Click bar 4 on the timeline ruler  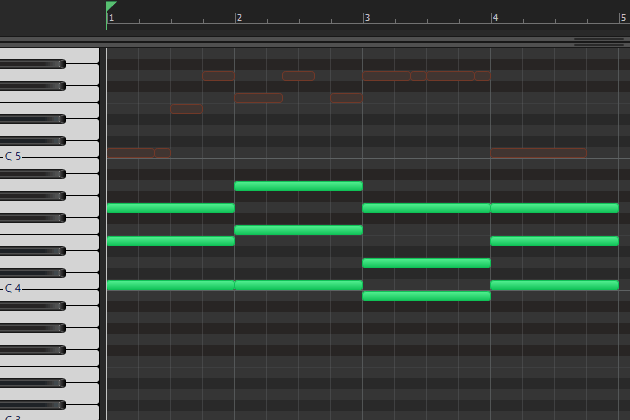click(x=494, y=18)
